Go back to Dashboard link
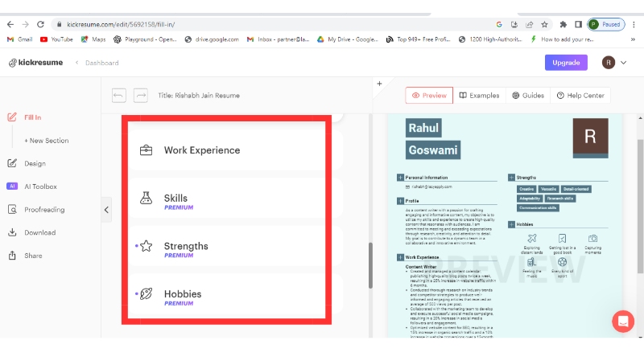Screen dimensions: 644x361 pyautogui.click(x=101, y=63)
